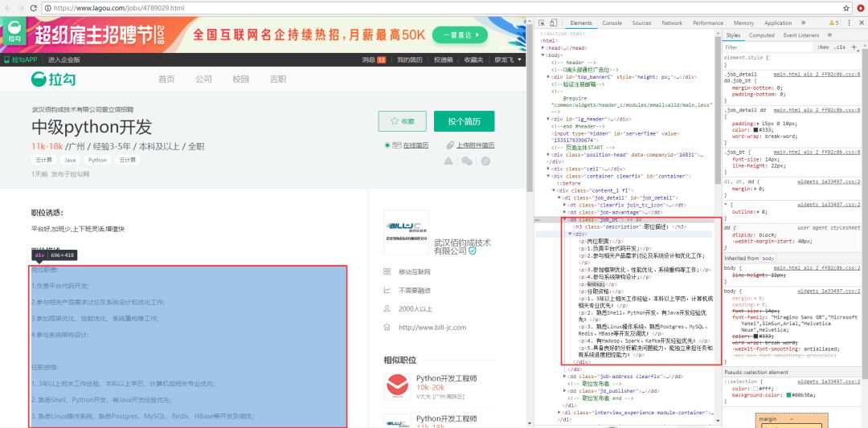This screenshot has height=428, width=868.
Task: Click the browser address bar URL
Action: click(120, 8)
